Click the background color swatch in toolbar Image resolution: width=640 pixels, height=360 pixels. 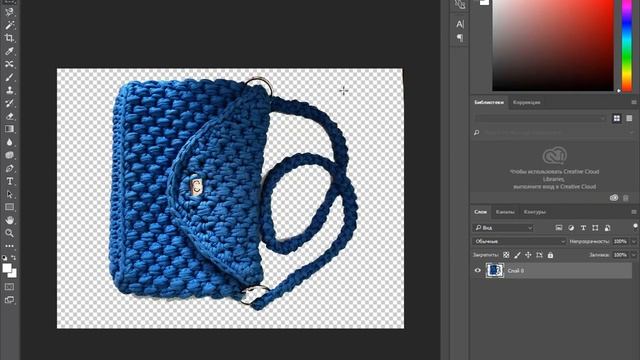(14, 274)
